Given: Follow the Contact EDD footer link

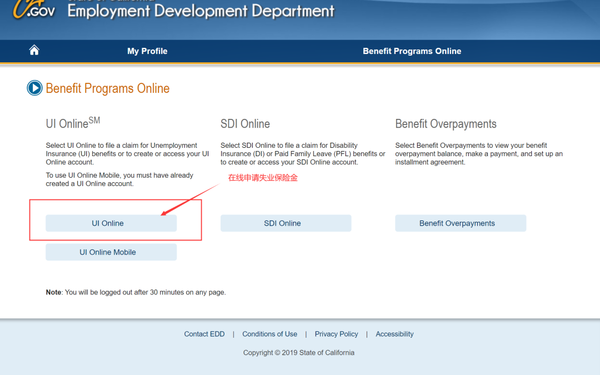Looking at the screenshot, I should [204, 334].
